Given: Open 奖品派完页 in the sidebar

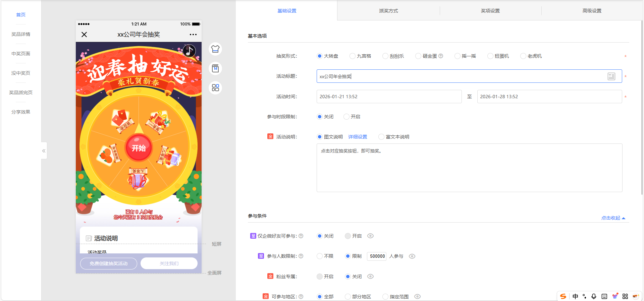Looking at the screenshot, I should pos(21,93).
